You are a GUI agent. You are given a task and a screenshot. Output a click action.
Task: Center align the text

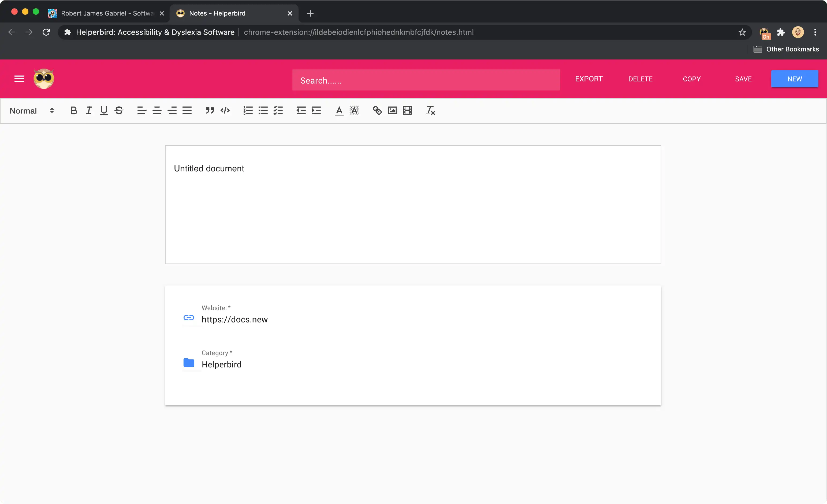click(x=157, y=110)
